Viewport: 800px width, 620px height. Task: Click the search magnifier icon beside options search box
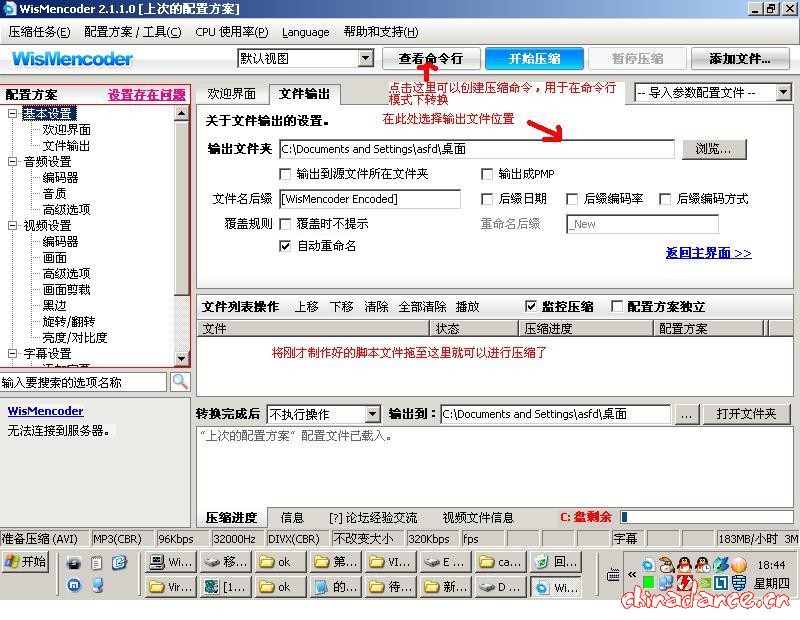pos(180,382)
